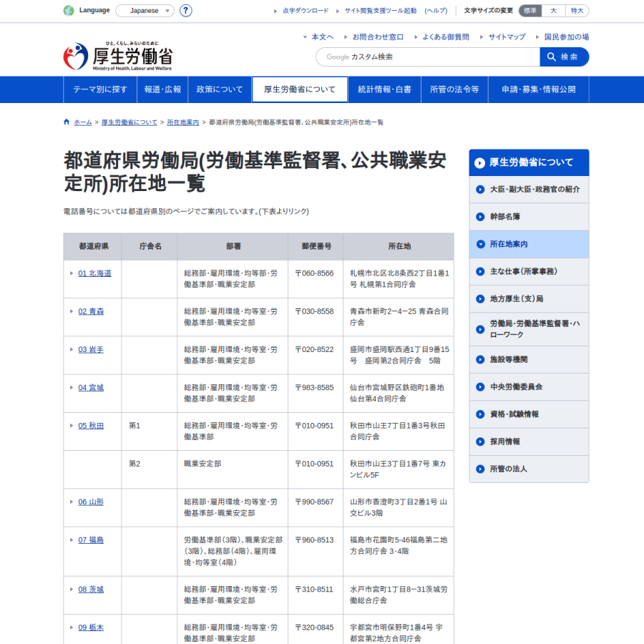
Task: Open the 02 青森 prefecture link
Action: (91, 312)
